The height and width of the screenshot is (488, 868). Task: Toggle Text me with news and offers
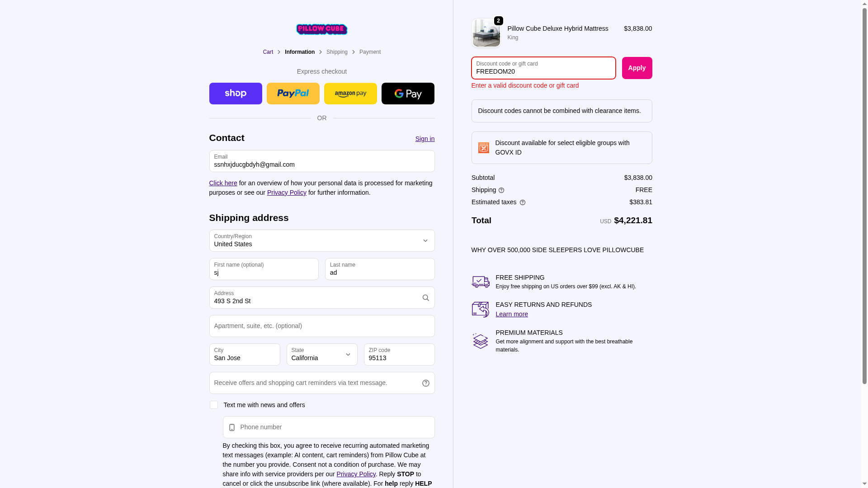click(x=214, y=405)
